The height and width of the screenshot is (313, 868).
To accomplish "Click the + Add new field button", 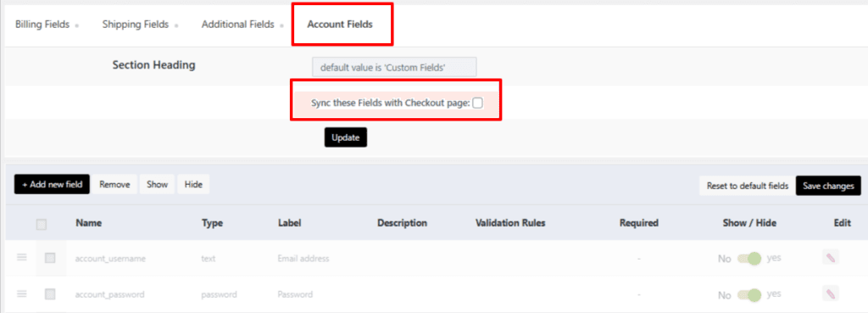I will coord(52,184).
